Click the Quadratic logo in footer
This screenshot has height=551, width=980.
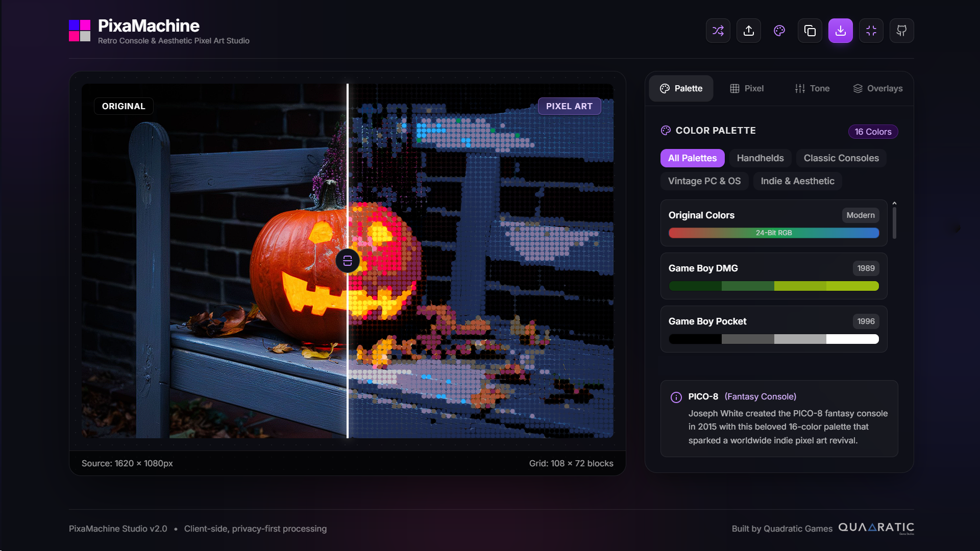pos(876,528)
